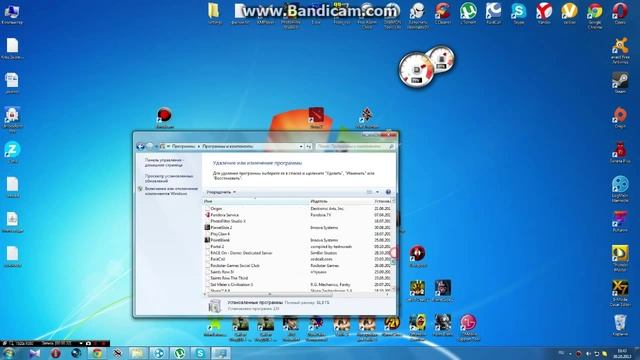Open the Dota 2 desktop shortcut
Screen dimensions: 640x360
coord(316,118)
